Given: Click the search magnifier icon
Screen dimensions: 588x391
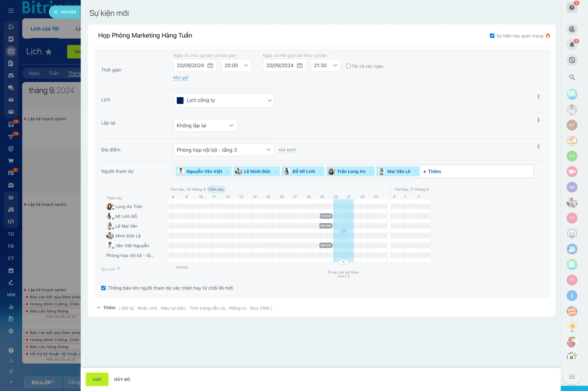Looking at the screenshot, I should tap(572, 78).
